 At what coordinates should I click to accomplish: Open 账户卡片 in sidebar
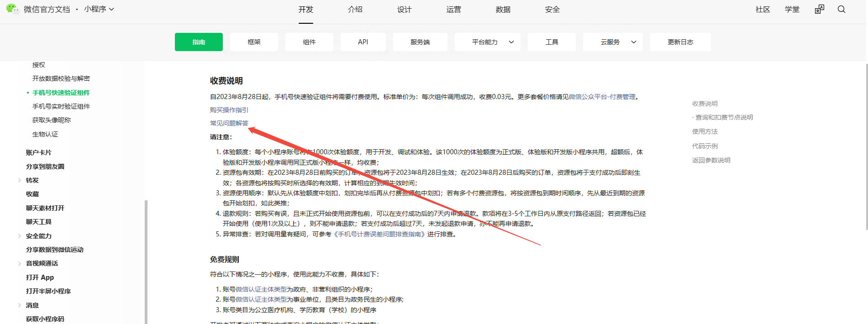point(39,152)
